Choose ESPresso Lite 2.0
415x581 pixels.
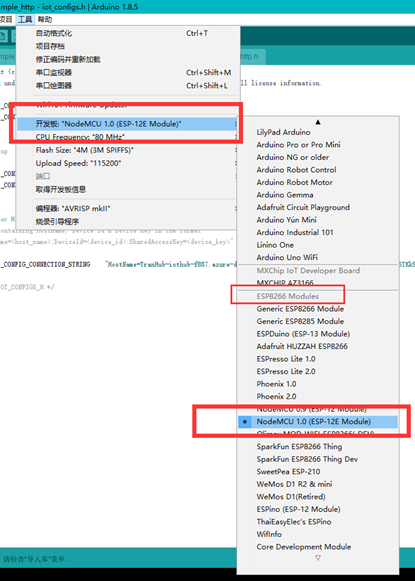[x=318, y=371]
